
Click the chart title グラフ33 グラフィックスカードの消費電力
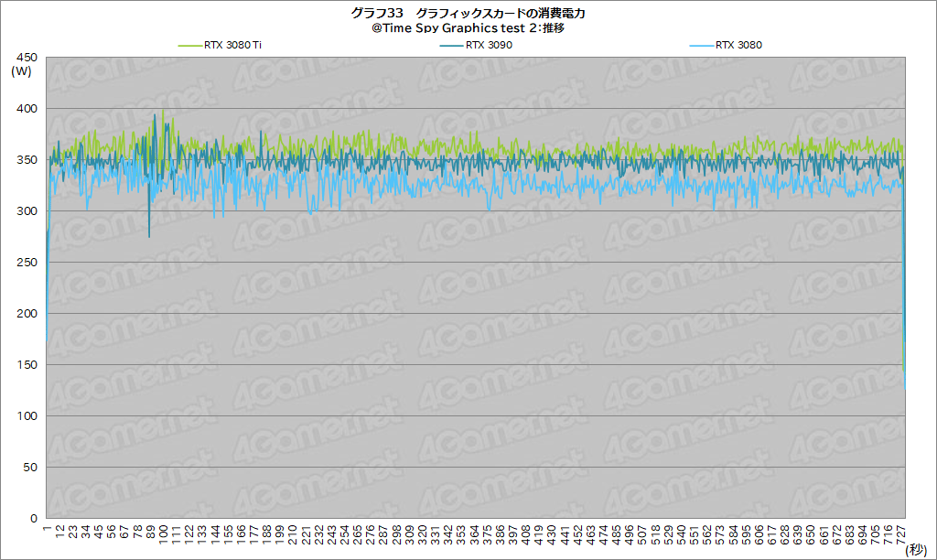[x=468, y=13]
